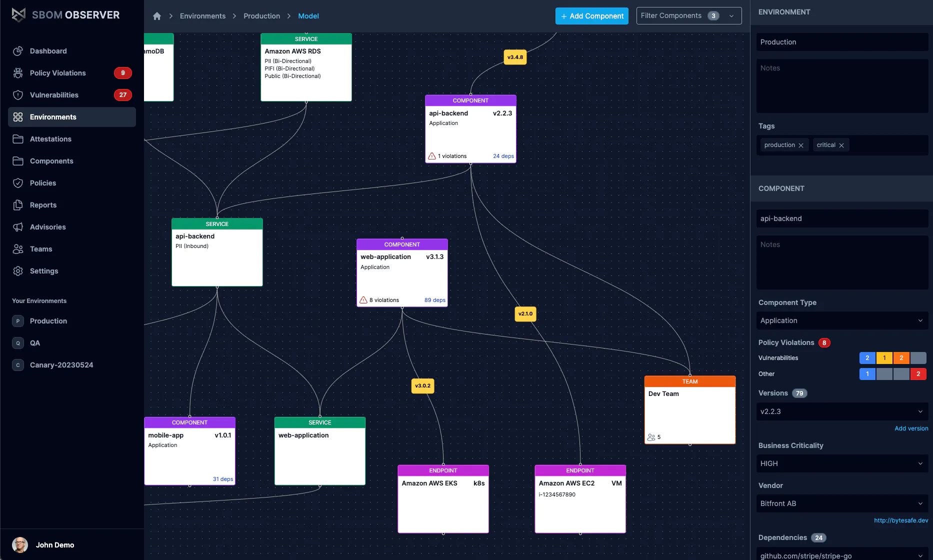Open the Versions v2.2.3 dropdown
The width and height of the screenshot is (933, 560).
(x=842, y=411)
